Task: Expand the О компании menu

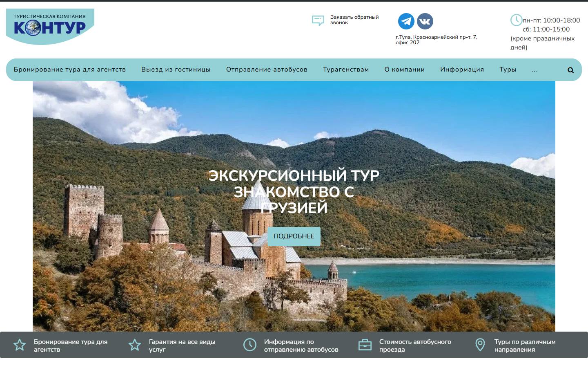Action: click(405, 70)
